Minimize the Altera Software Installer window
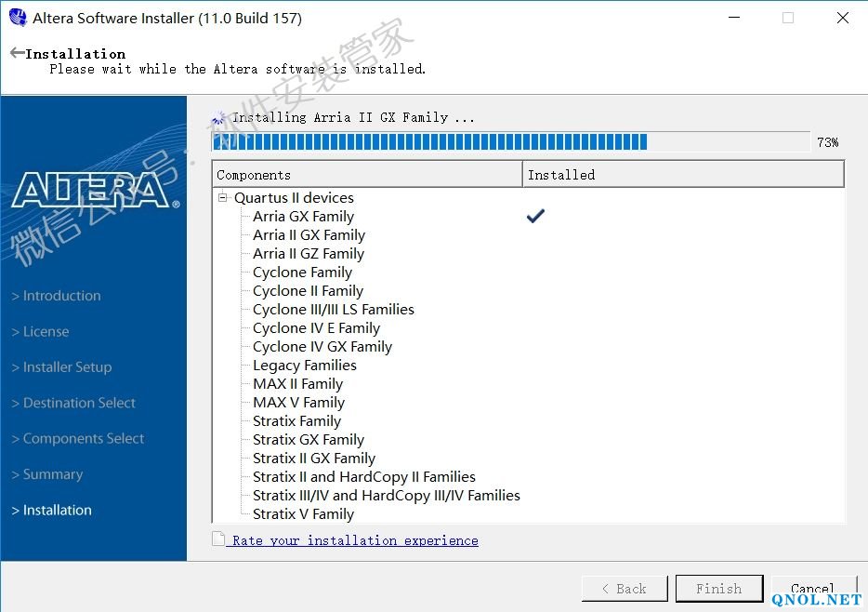 (x=734, y=18)
